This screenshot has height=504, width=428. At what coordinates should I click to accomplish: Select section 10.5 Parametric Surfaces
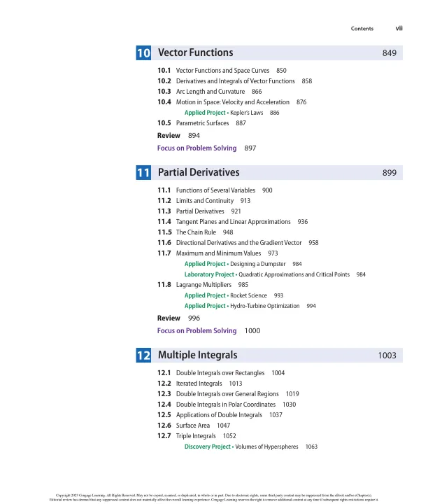tap(202, 122)
